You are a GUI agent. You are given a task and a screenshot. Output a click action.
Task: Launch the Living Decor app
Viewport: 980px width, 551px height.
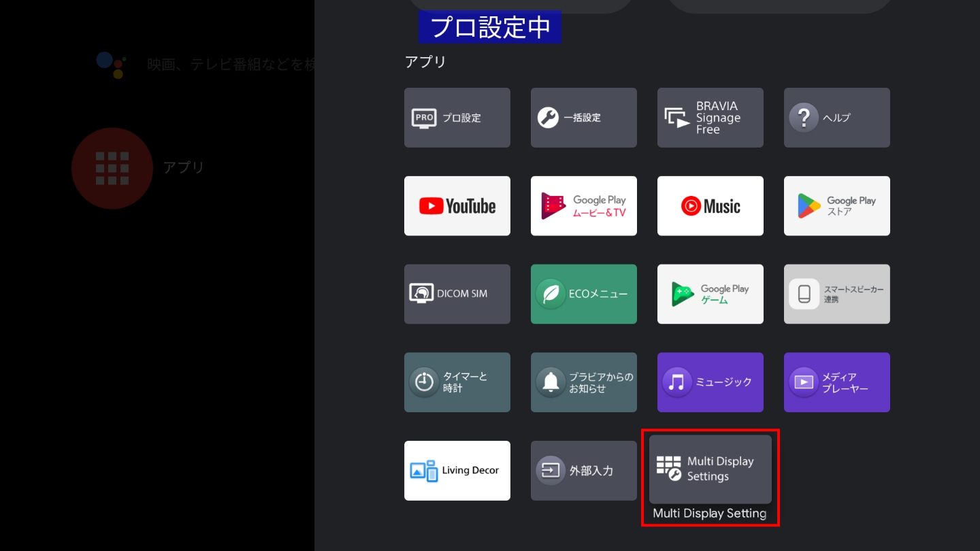pyautogui.click(x=457, y=471)
